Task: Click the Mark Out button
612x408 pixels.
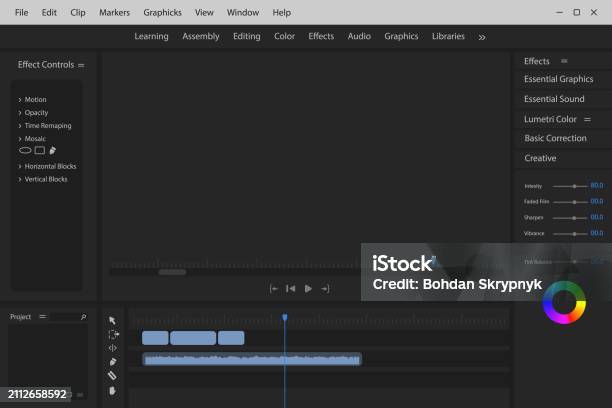Action: tap(325, 289)
